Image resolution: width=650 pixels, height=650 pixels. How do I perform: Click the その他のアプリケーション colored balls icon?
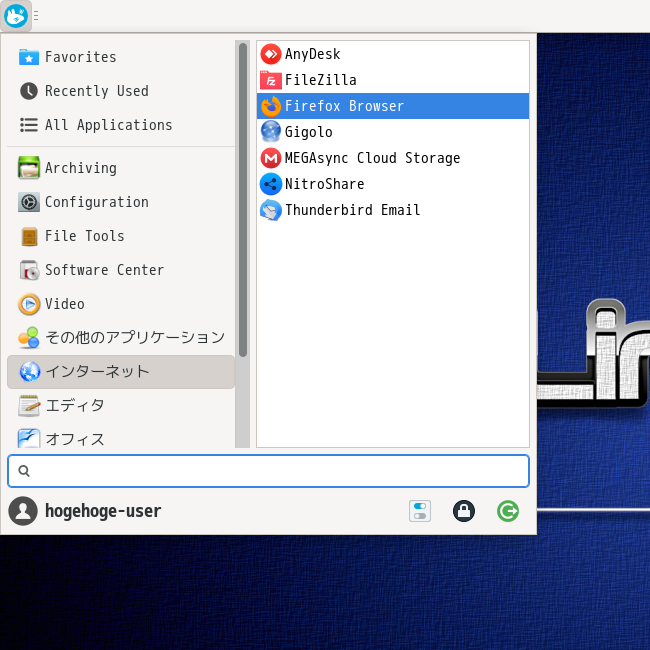29,338
